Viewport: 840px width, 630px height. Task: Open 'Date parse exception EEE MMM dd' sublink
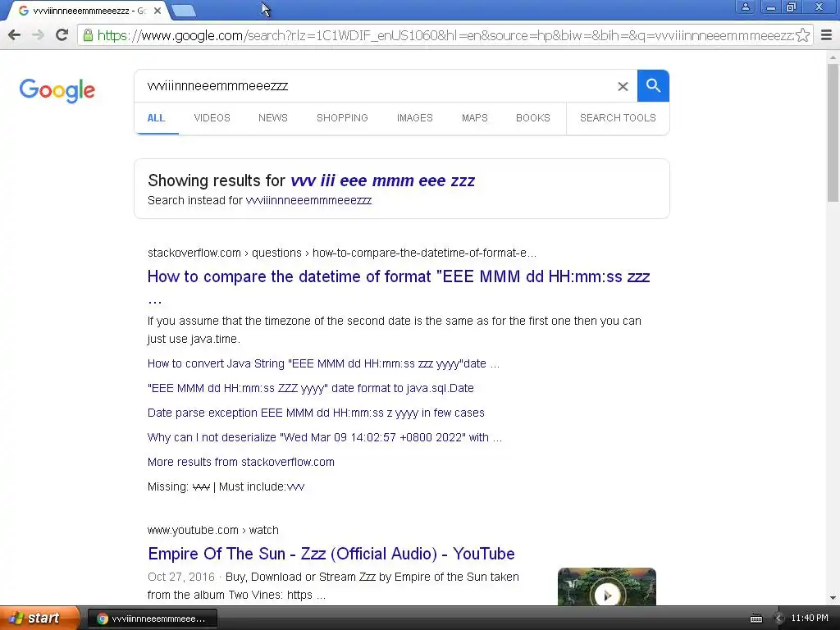[316, 413]
